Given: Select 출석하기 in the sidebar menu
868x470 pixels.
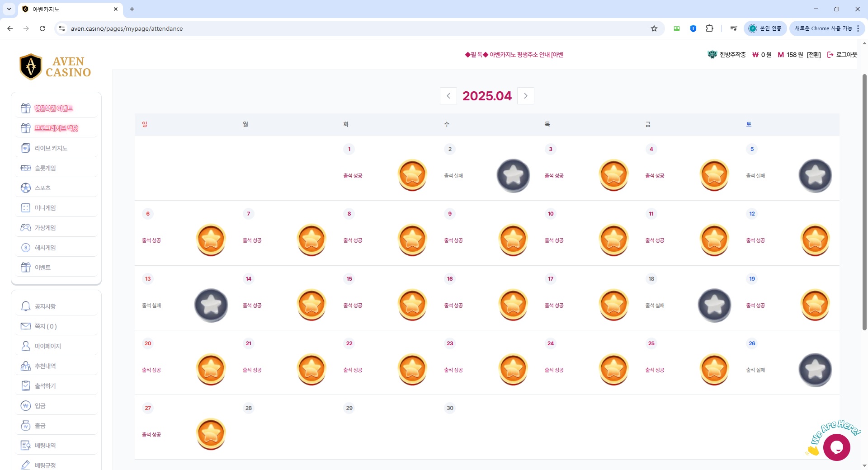Looking at the screenshot, I should (45, 386).
